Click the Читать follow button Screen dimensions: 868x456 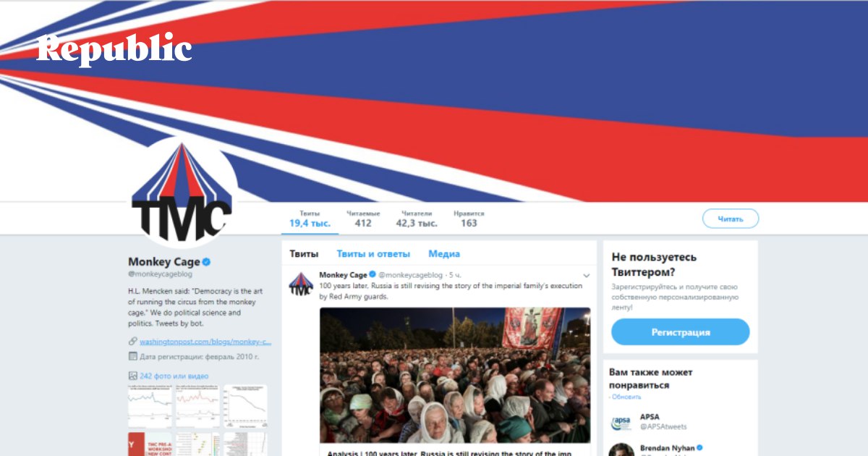(731, 219)
